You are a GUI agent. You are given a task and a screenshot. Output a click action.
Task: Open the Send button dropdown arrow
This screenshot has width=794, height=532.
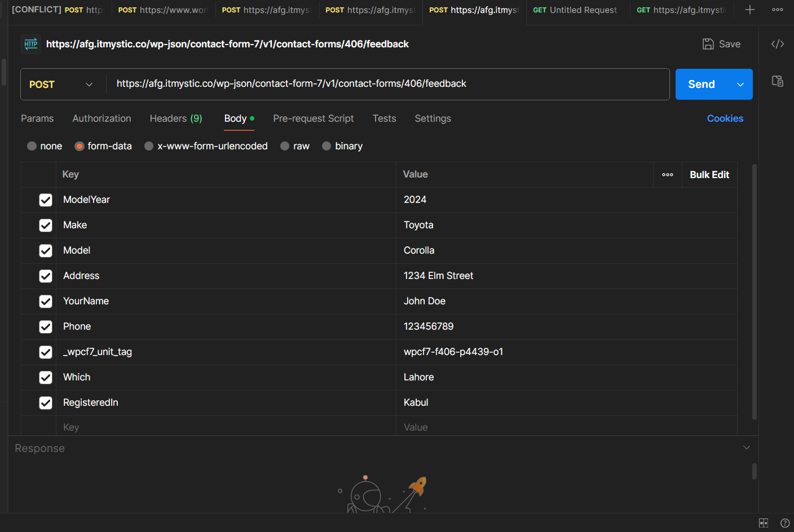pyautogui.click(x=740, y=85)
